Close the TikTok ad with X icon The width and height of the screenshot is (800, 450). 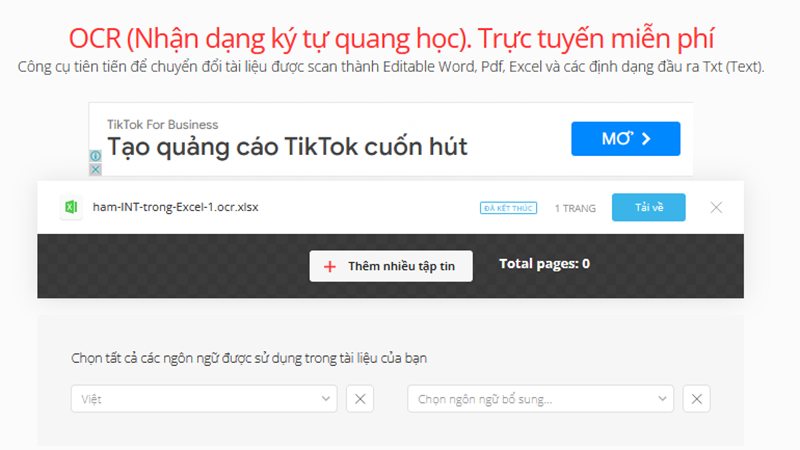(x=95, y=170)
